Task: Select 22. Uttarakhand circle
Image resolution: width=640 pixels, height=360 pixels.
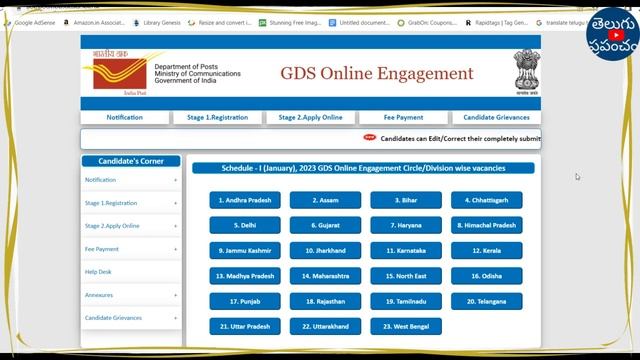Action: pyautogui.click(x=325, y=327)
